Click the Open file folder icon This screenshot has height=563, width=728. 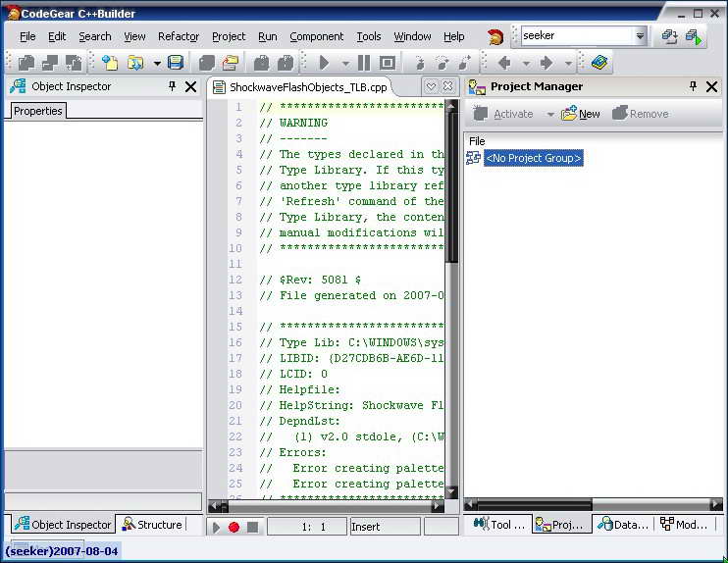pyautogui.click(x=135, y=63)
